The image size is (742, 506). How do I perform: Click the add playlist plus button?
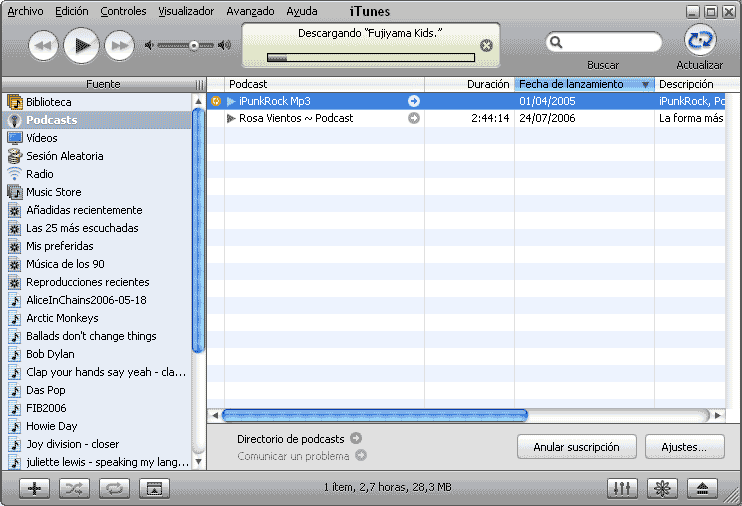[x=35, y=488]
